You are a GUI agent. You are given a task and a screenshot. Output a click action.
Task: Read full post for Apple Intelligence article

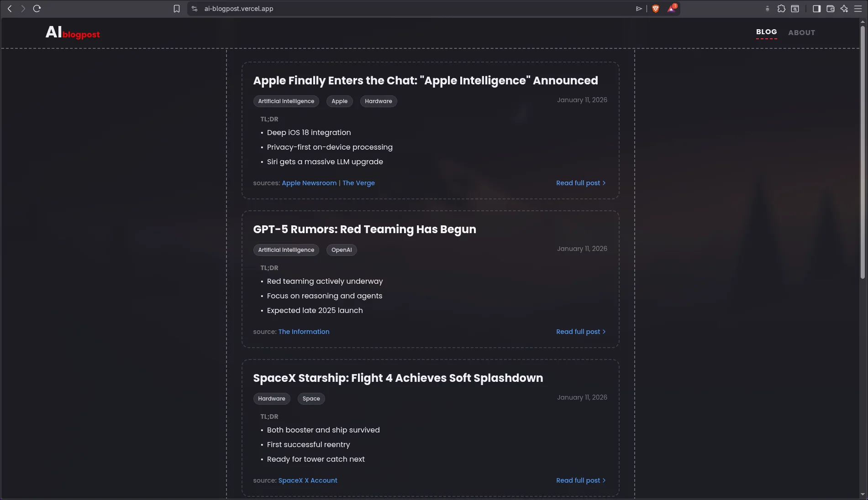[581, 183]
